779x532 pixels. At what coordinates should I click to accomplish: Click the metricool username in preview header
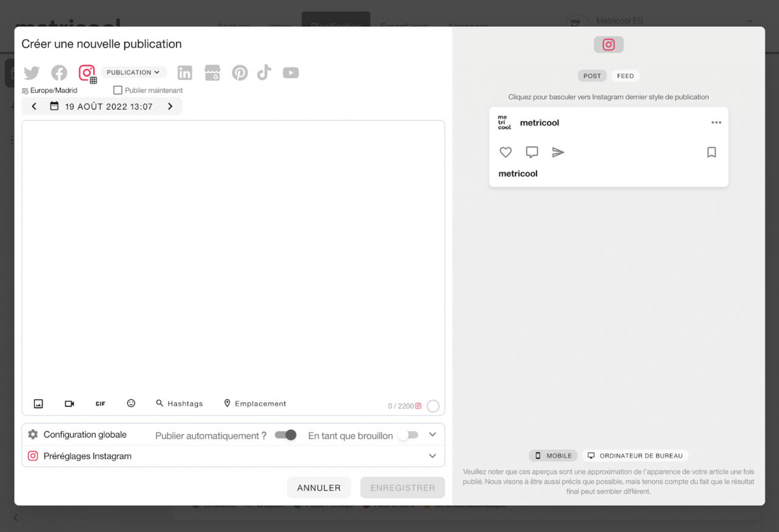click(539, 122)
